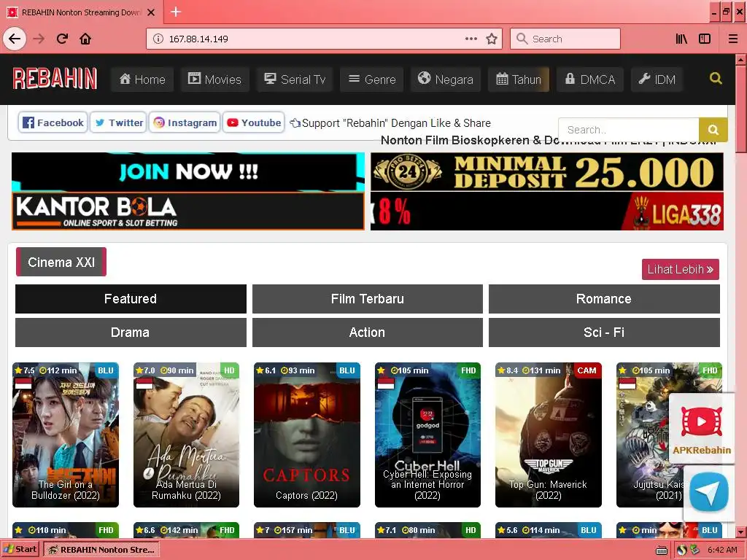
Task: Open the Top Gun: Maverick poster
Action: 549,435
